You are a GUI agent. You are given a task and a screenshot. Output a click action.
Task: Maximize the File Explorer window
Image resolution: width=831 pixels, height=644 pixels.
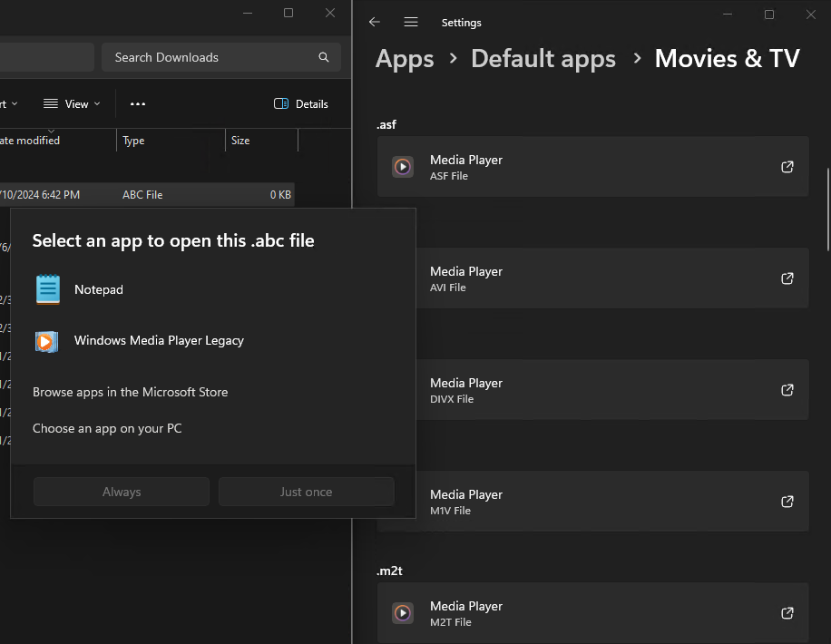288,13
